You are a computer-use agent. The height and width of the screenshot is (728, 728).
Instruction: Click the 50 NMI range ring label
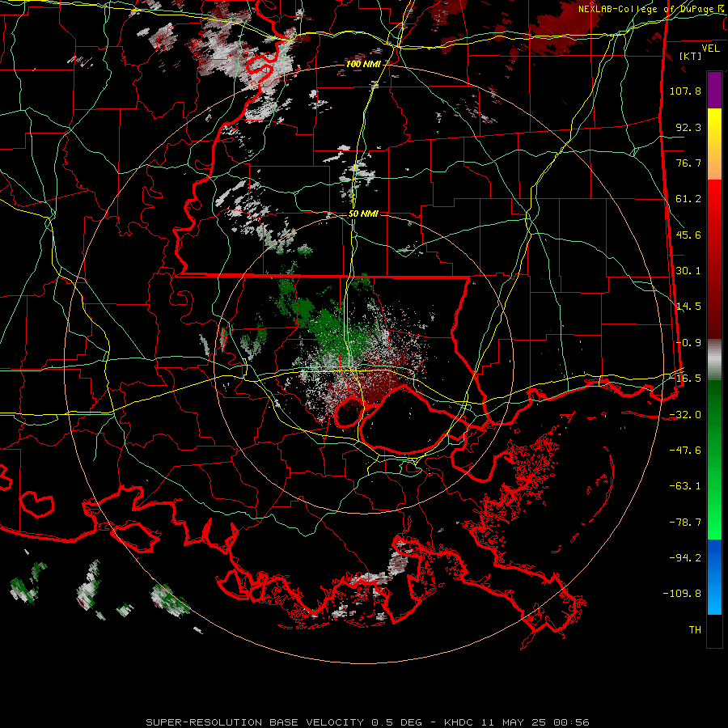point(363,214)
